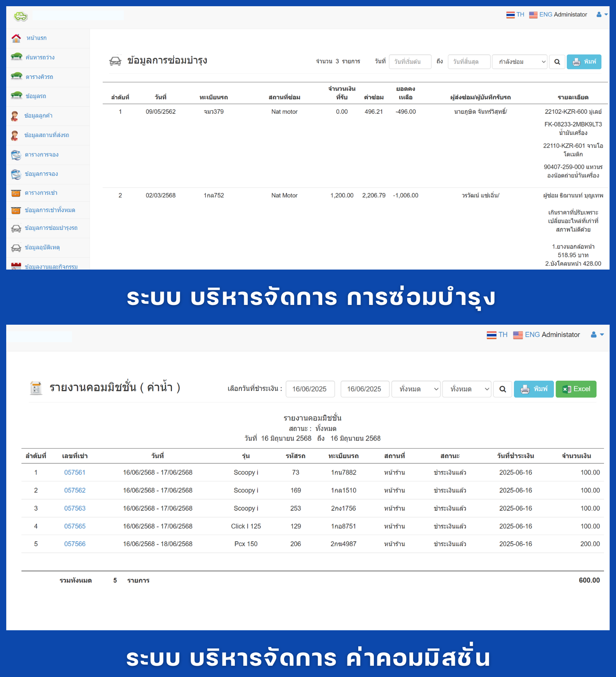Click the second 16/06/2025 date field
Image resolution: width=616 pixels, height=677 pixels.
[x=365, y=389]
